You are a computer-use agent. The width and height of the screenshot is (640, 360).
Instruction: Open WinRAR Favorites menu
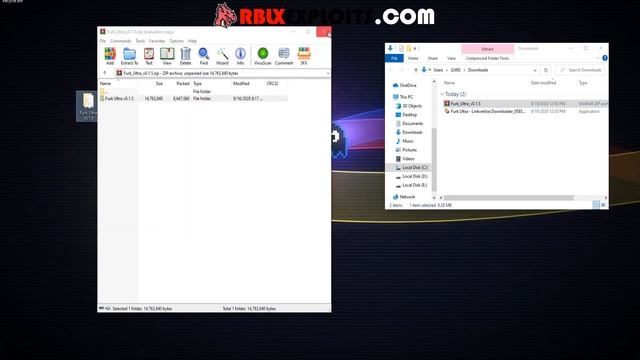tap(157, 41)
